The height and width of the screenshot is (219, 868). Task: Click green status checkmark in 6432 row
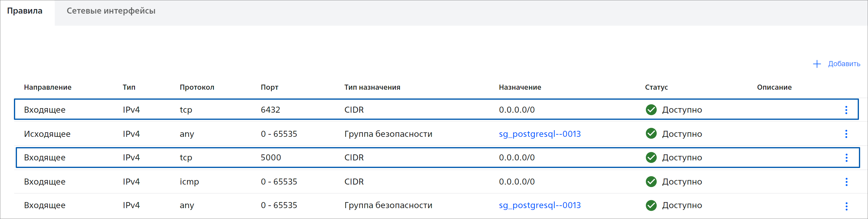651,110
